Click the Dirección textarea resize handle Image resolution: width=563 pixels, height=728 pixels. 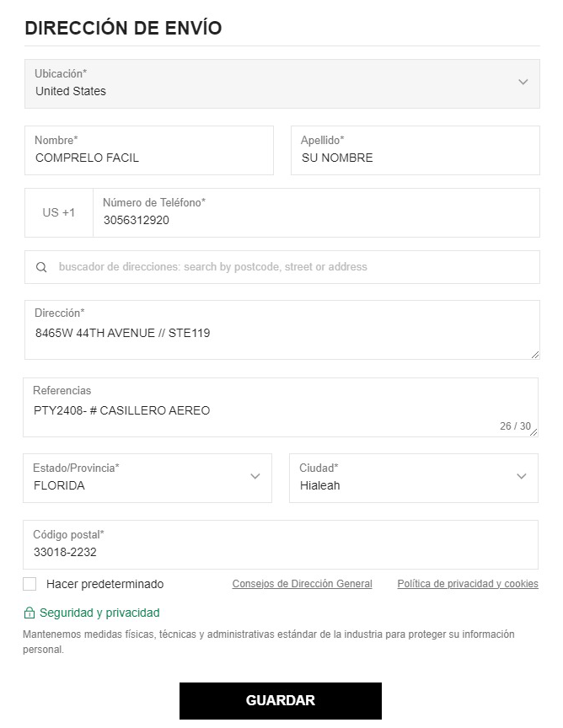click(535, 355)
